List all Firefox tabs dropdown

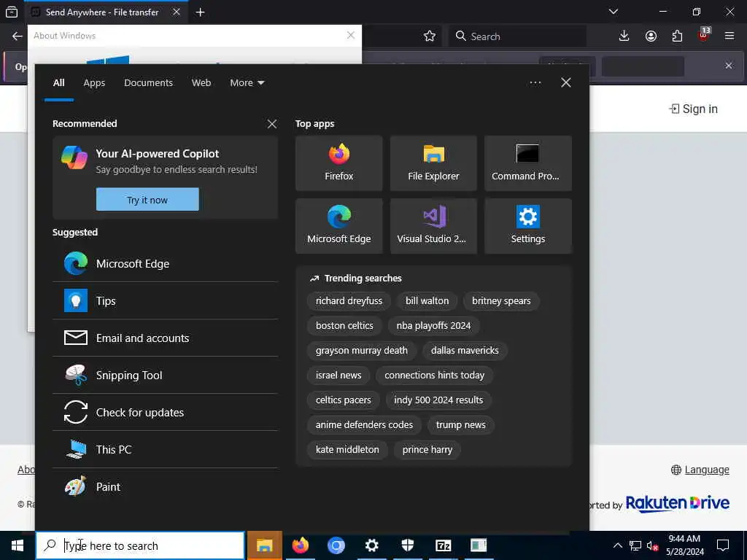pyautogui.click(x=614, y=12)
